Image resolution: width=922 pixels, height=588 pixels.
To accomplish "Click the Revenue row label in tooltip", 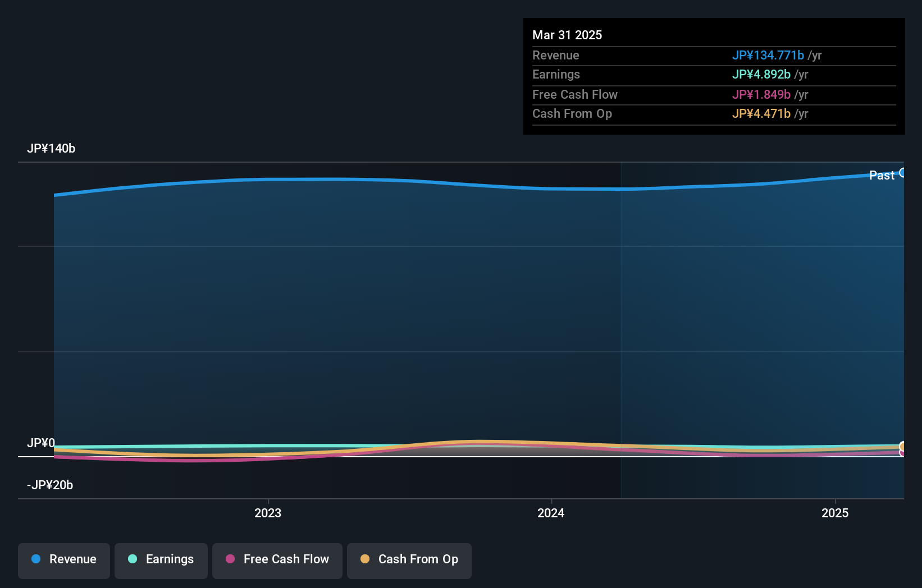I will point(556,55).
